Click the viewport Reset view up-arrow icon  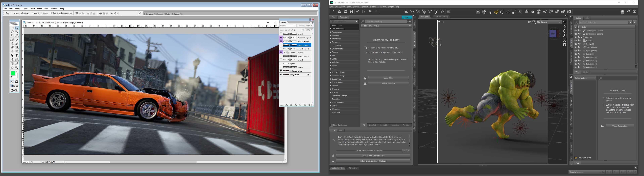pos(564,45)
